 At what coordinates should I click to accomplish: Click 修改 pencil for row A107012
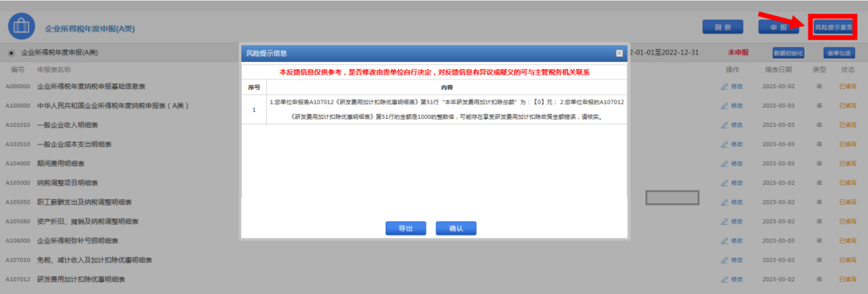pyautogui.click(x=732, y=280)
